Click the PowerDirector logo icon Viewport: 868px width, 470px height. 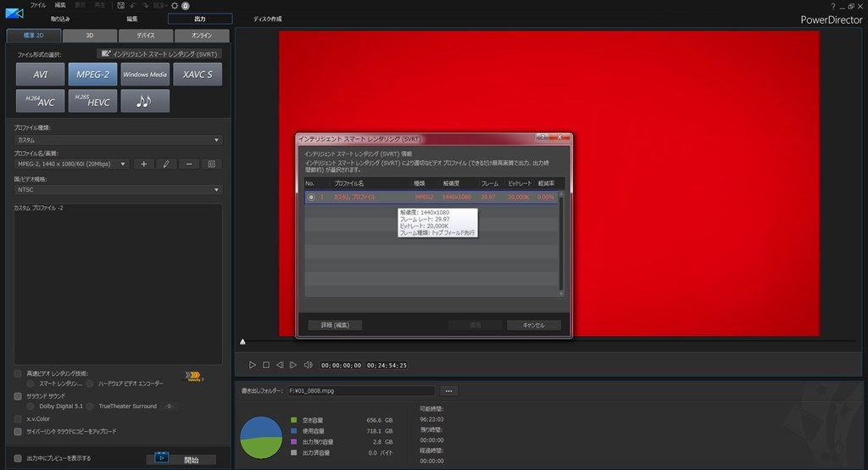[x=14, y=13]
